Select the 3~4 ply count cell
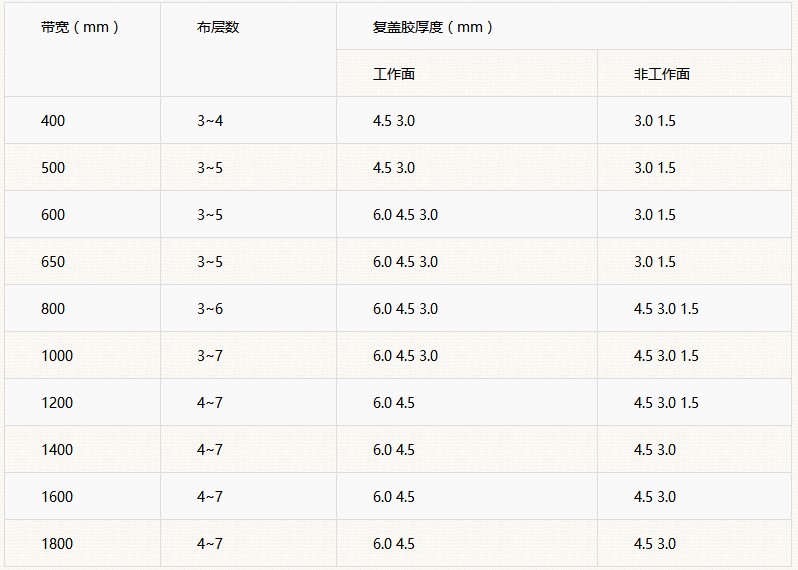This screenshot has width=798, height=570. click(248, 120)
